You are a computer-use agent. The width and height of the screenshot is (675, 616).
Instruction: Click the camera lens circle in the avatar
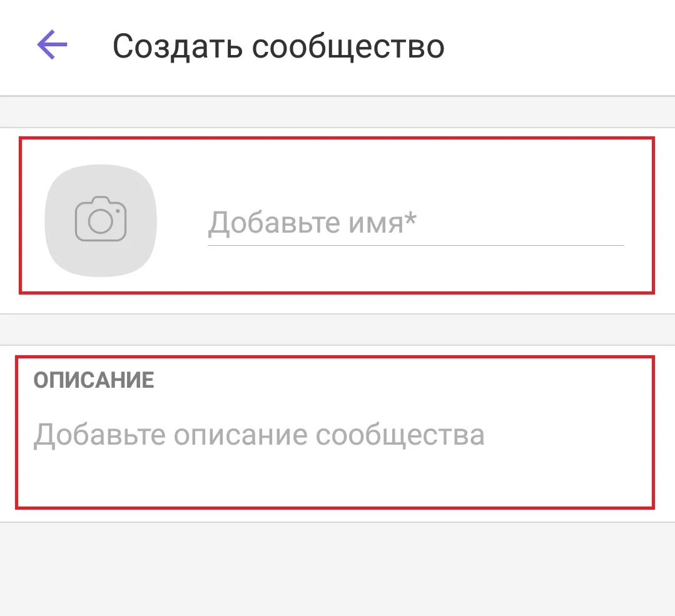click(x=100, y=221)
